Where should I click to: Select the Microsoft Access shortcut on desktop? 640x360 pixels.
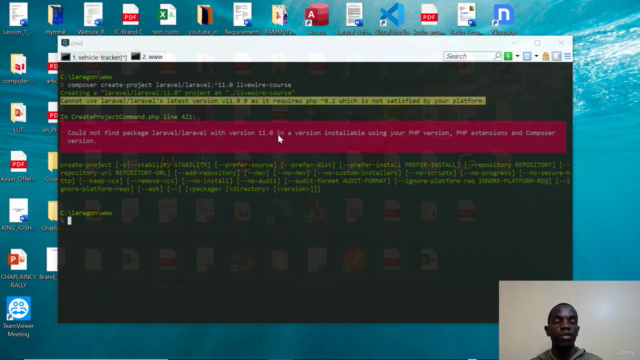317,19
